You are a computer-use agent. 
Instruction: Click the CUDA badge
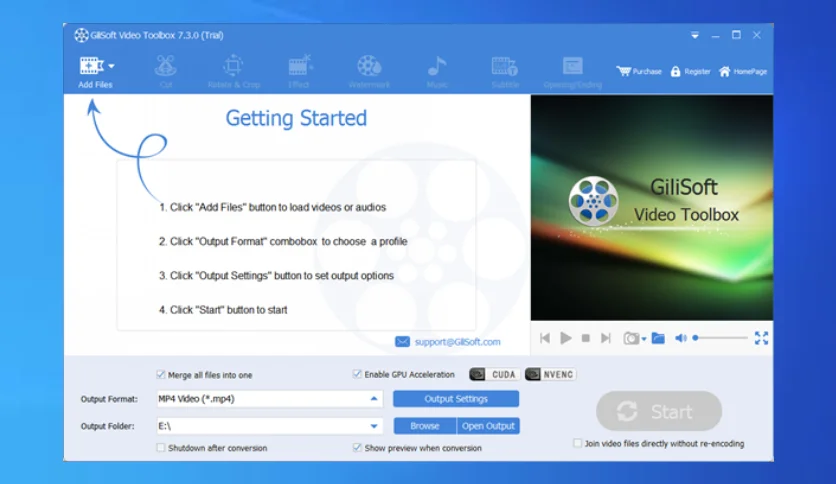[494, 375]
